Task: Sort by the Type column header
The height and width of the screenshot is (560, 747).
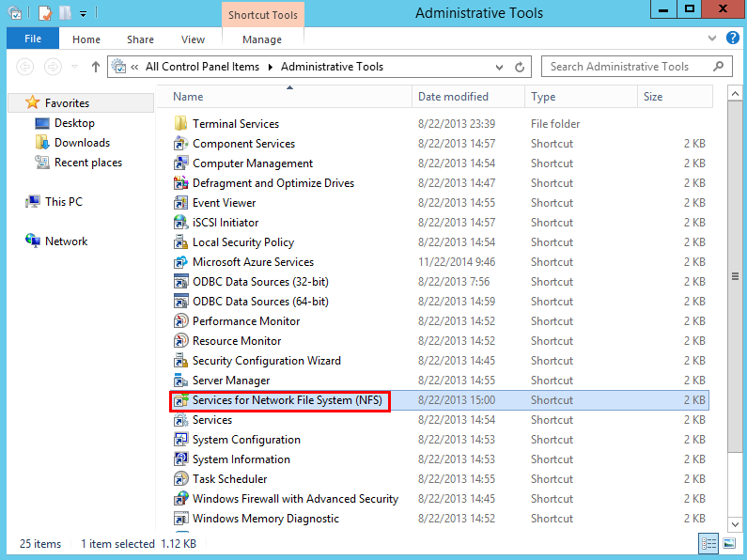Action: click(581, 97)
